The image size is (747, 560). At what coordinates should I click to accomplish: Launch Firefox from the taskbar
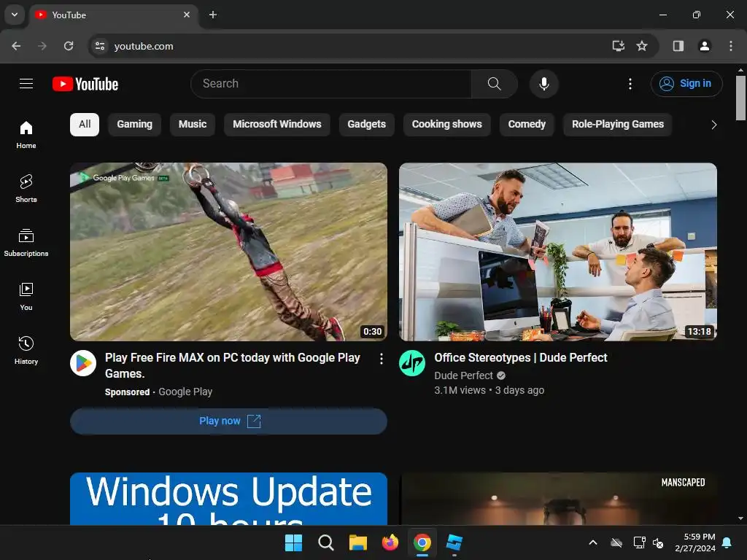pyautogui.click(x=390, y=542)
